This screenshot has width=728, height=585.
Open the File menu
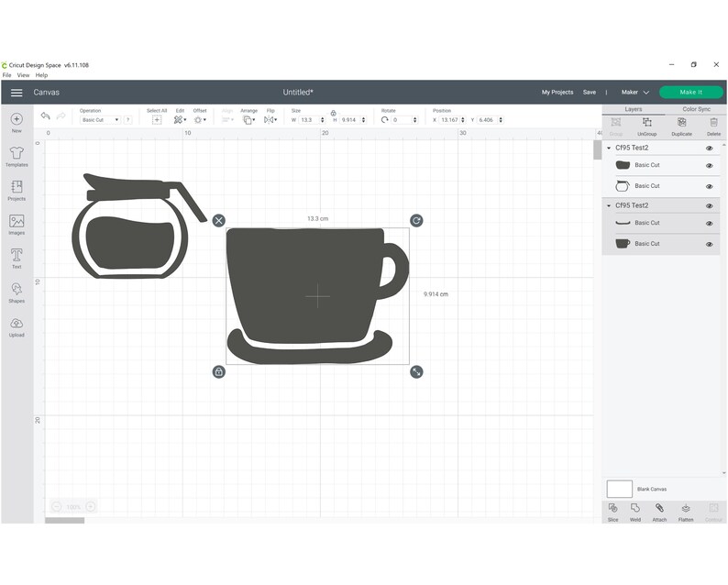[x=7, y=75]
